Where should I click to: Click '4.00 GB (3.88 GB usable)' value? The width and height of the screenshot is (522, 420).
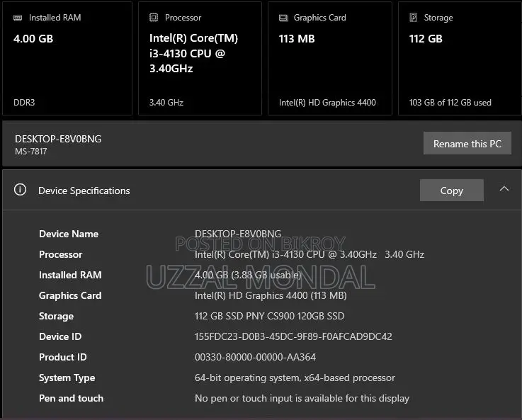coord(248,275)
